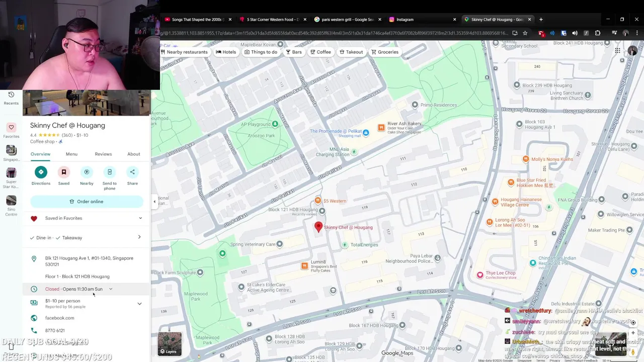
Task: Filter map by Hotels chip
Action: [226, 52]
